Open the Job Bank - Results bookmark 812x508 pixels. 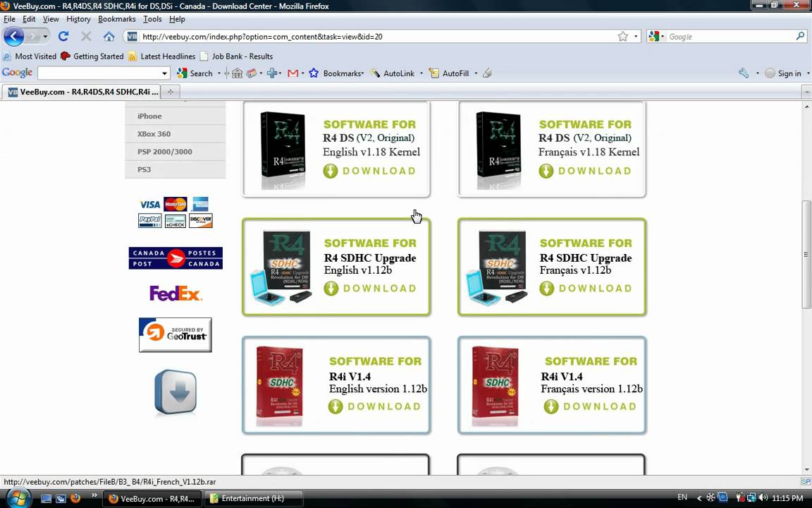[x=236, y=56]
